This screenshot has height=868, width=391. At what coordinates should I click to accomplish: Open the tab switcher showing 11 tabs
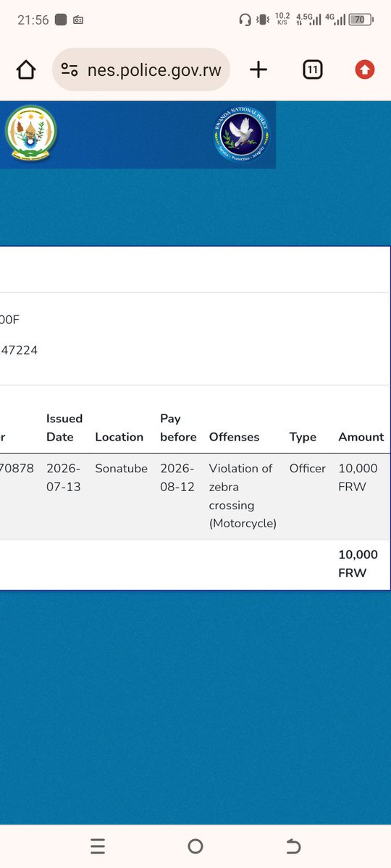(312, 69)
